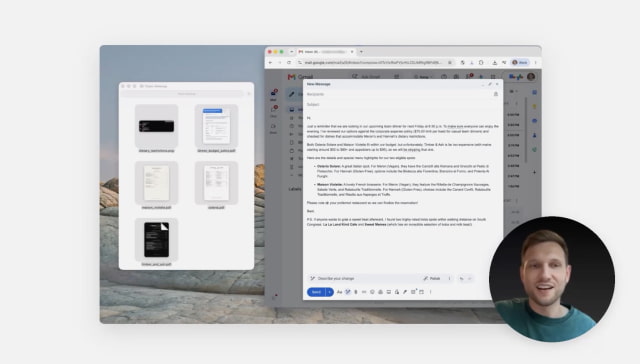Click the mail.google.com address bar

[x=372, y=62]
